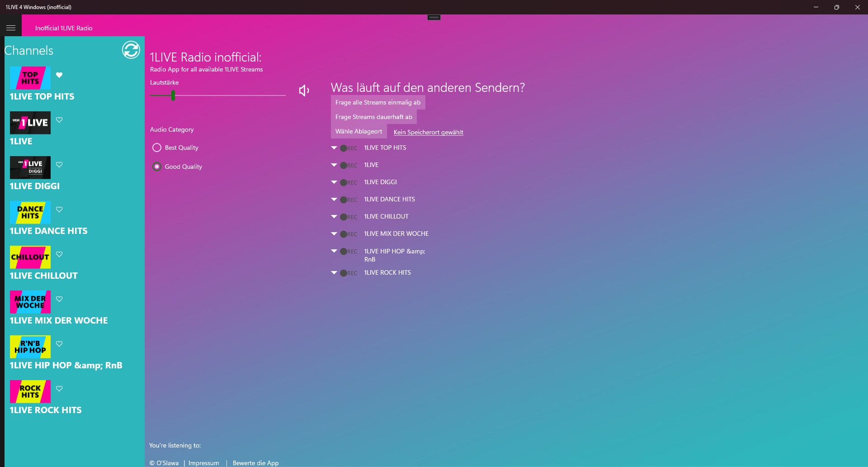Click the 1LIVE ROCK HITS heart icon
The height and width of the screenshot is (467, 868).
[59, 389]
